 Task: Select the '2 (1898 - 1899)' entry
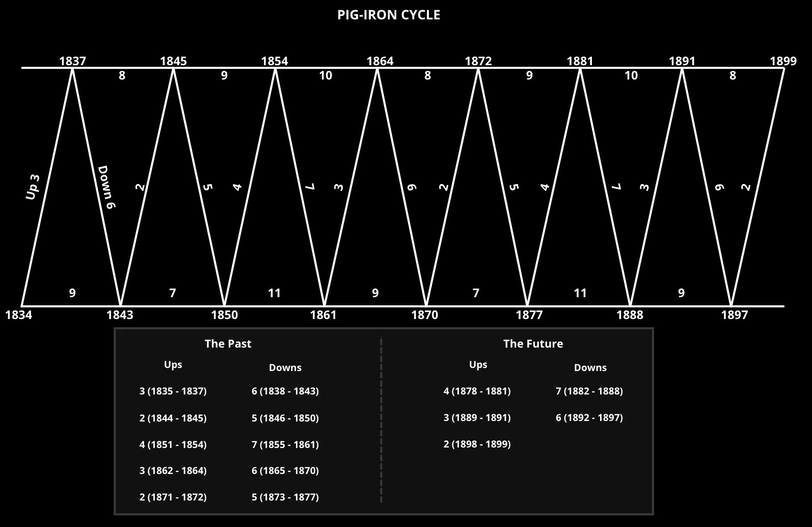click(x=477, y=444)
